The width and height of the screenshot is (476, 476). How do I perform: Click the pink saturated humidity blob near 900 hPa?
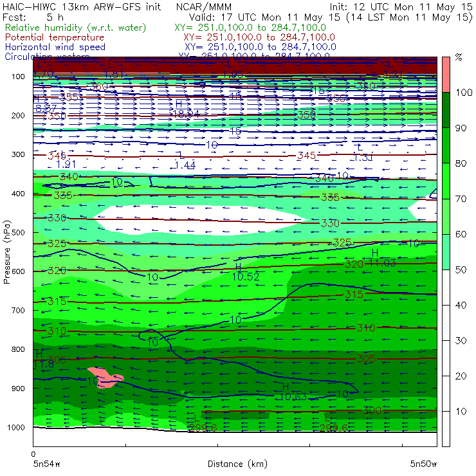105,378
